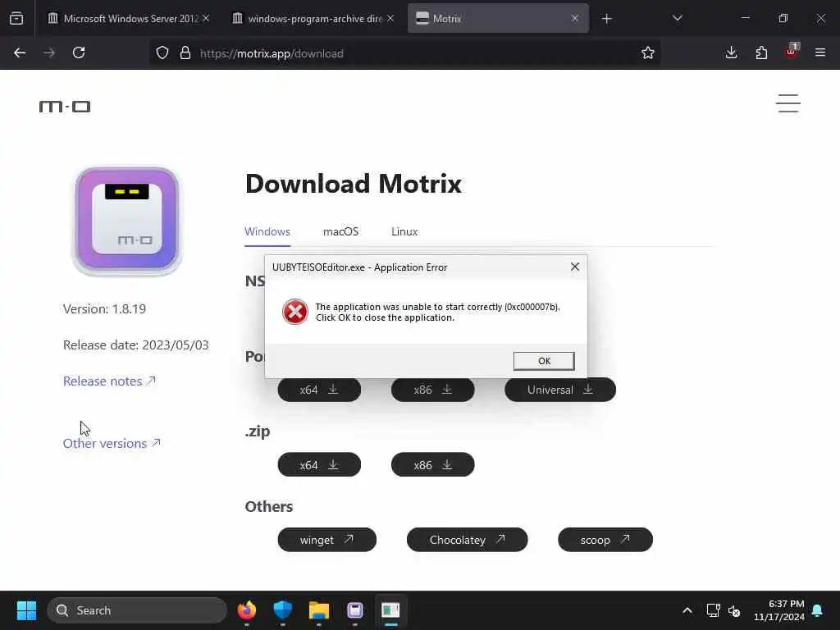Open the Other versions link
Viewport: 840px width, 630px height.
click(112, 444)
